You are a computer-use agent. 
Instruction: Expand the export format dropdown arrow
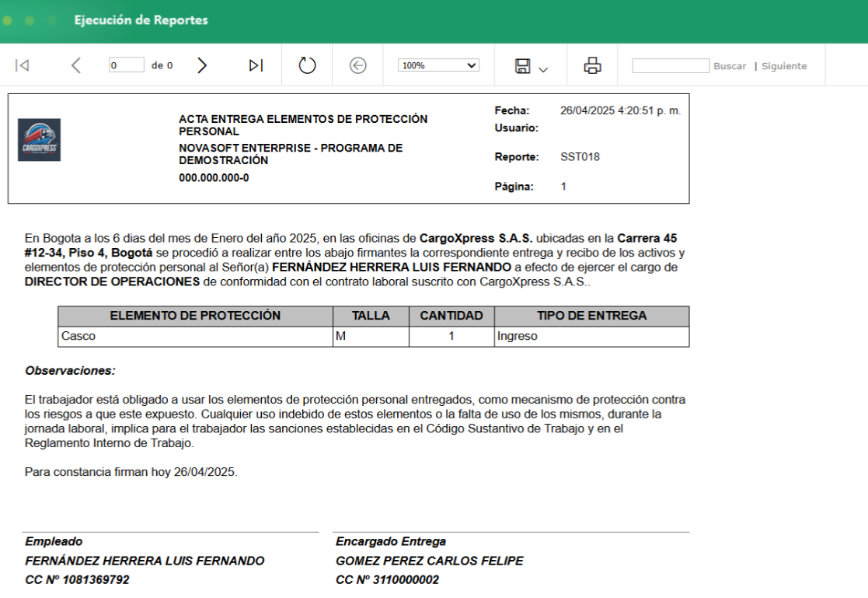[x=543, y=69]
